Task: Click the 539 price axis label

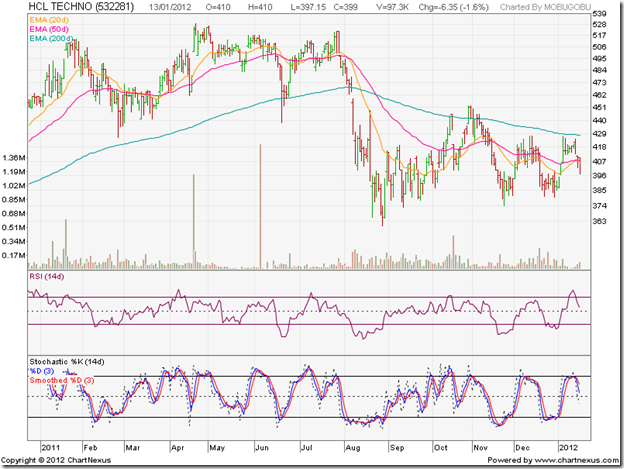Action: coord(599,14)
